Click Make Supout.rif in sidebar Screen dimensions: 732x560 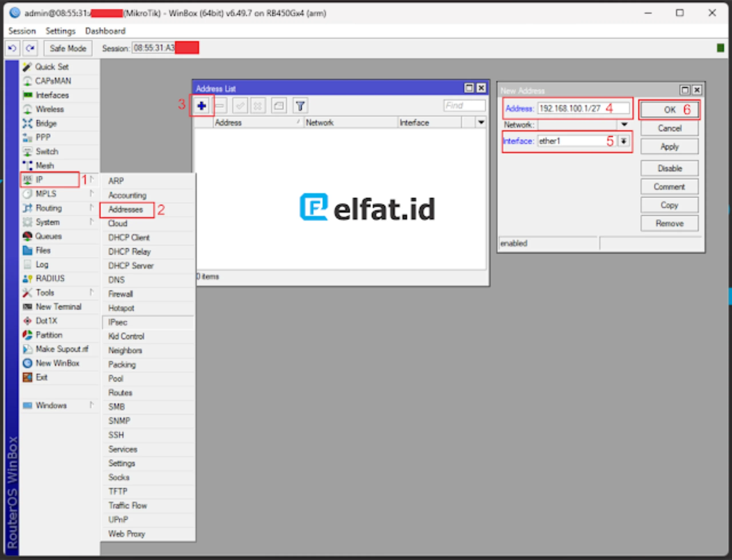(x=59, y=349)
